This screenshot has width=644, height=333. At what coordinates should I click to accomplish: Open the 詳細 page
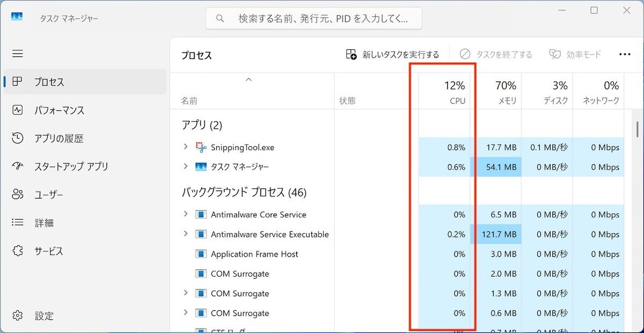(x=85, y=222)
